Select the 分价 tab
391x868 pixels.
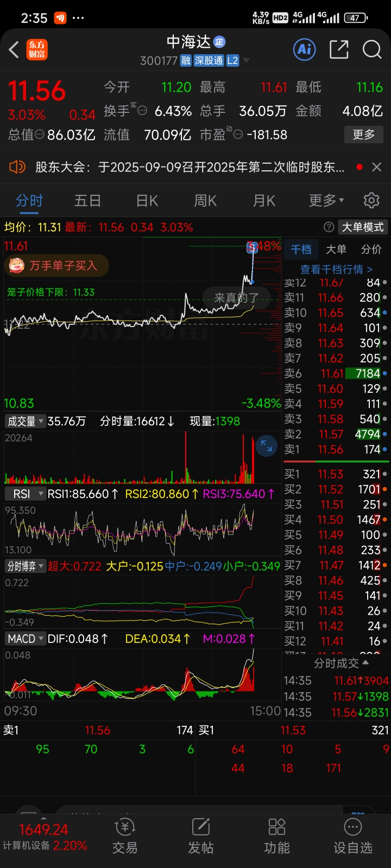(371, 249)
